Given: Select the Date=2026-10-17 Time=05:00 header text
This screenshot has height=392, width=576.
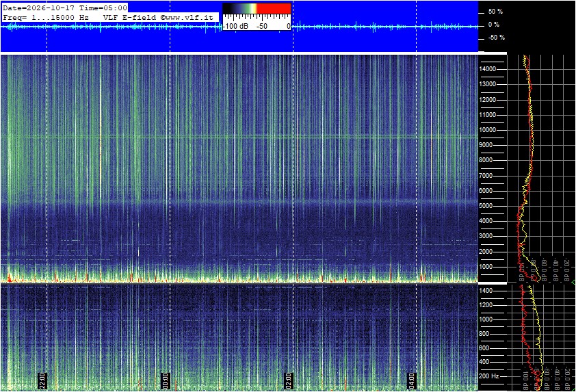Looking at the screenshot, I should point(65,8).
